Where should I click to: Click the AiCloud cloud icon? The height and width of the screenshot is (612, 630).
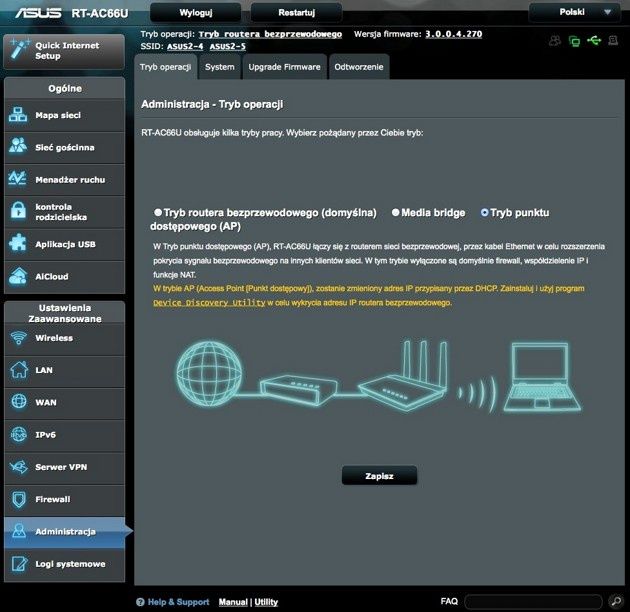[x=18, y=276]
